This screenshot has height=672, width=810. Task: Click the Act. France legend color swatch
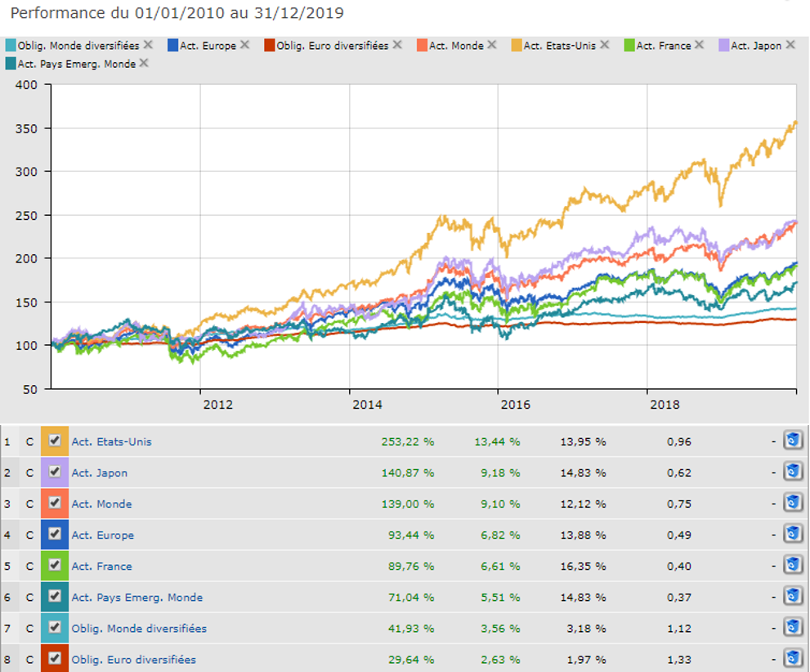pos(629,46)
